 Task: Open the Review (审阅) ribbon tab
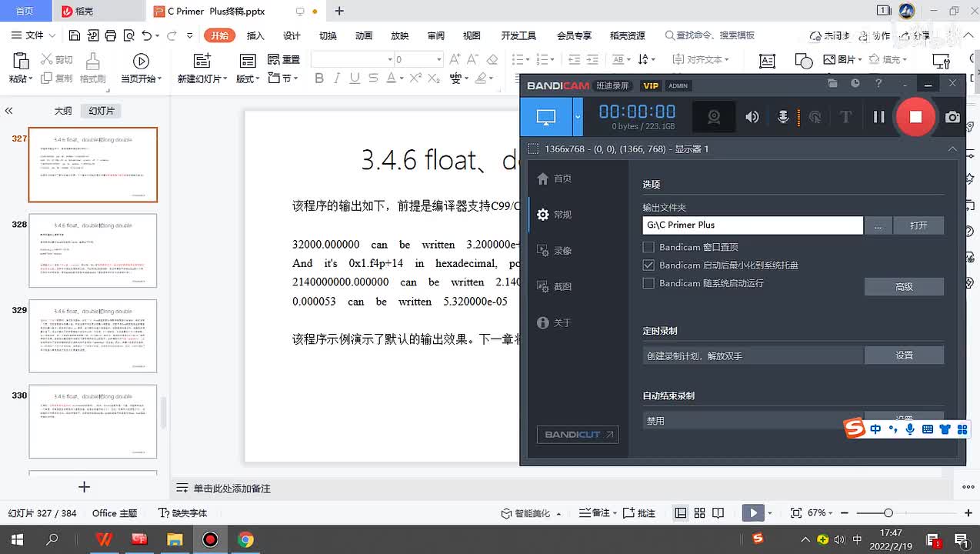tap(436, 35)
